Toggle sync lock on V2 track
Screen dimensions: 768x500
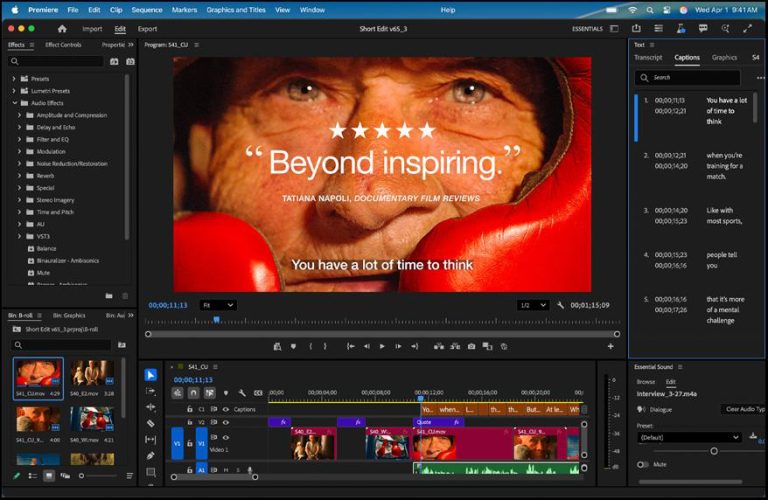214,422
